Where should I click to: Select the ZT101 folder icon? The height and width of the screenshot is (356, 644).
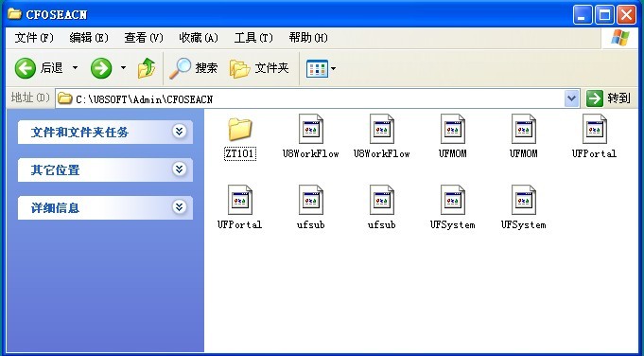[240, 129]
